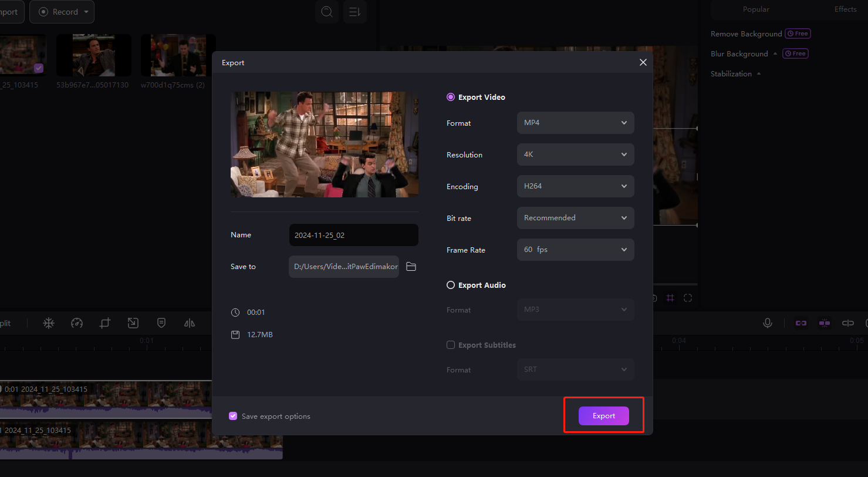Click the disk file-size icon
The image size is (868, 477).
(235, 335)
